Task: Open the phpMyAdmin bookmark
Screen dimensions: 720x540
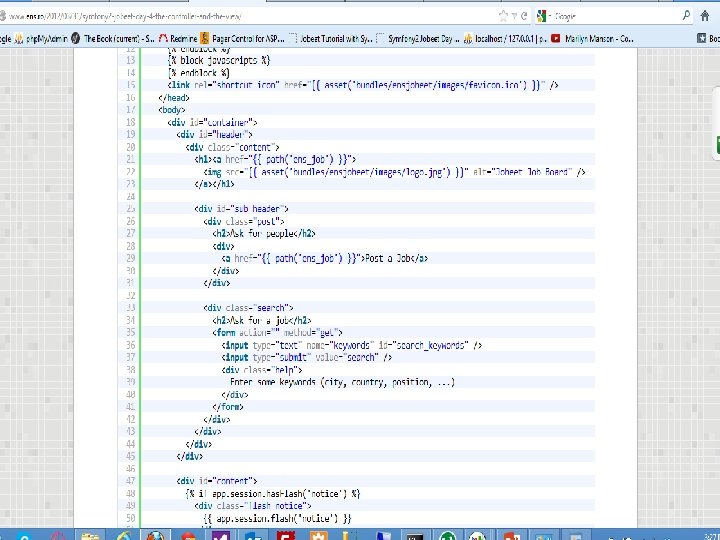Action: (41, 39)
